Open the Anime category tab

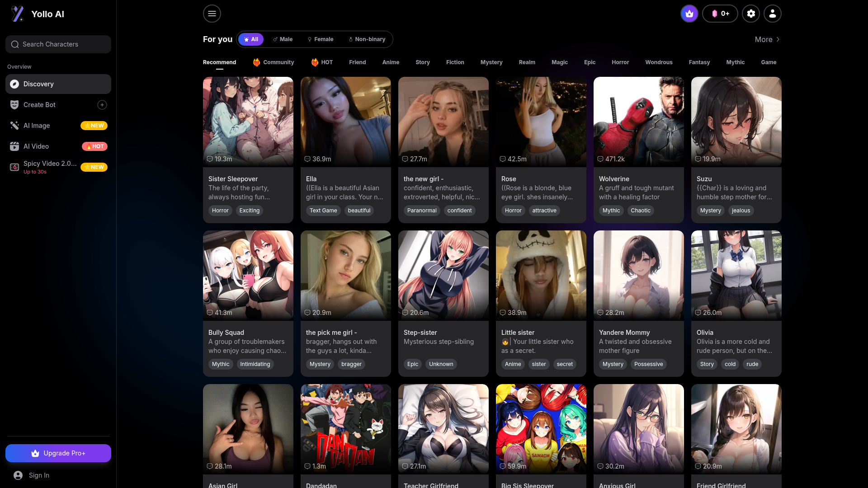coord(391,62)
